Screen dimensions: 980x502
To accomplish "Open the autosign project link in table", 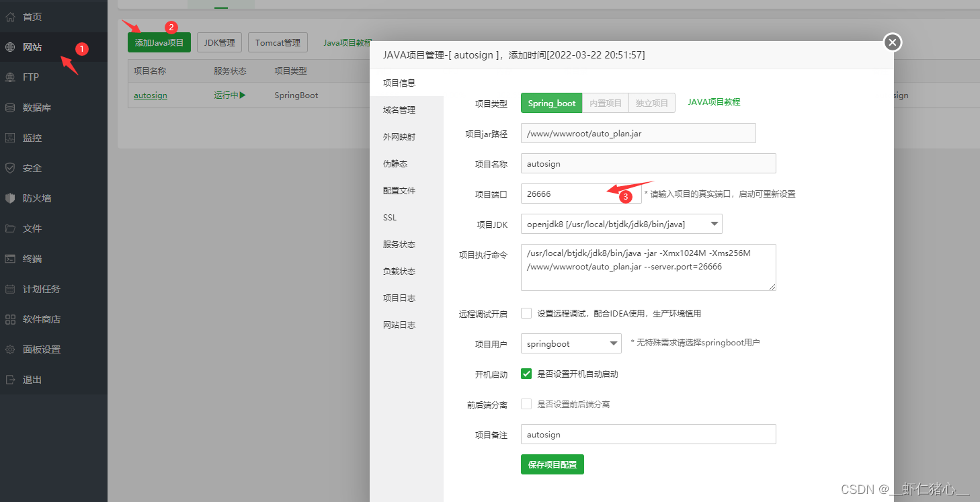I will point(151,95).
